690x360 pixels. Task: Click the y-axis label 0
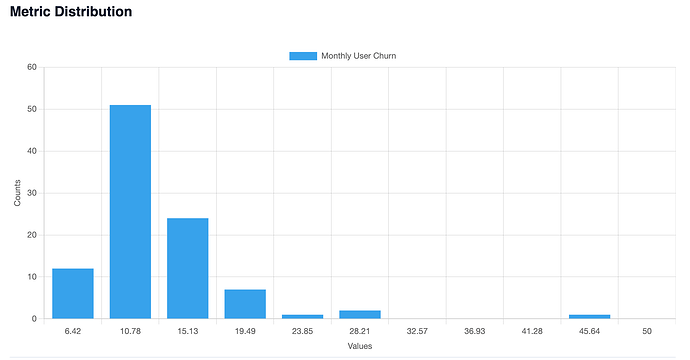(x=34, y=319)
